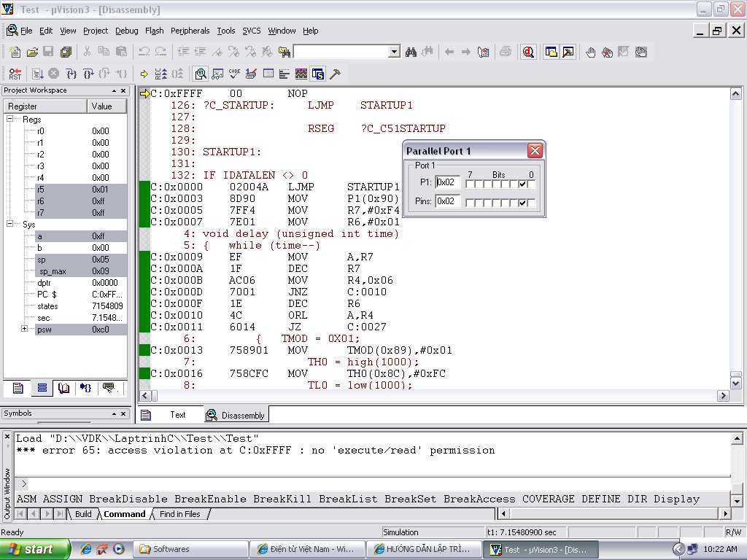
Task: Click the Start/Stop Debug Session icon
Action: [x=528, y=52]
